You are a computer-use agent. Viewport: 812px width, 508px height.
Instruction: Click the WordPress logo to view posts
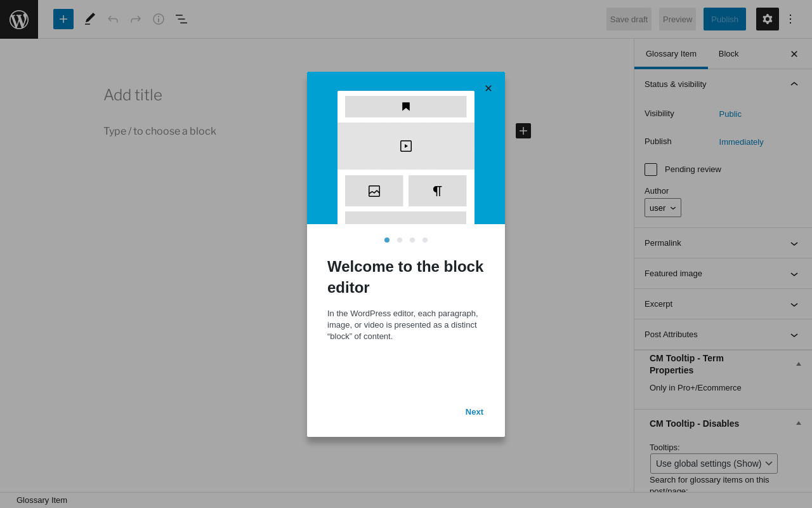[19, 19]
